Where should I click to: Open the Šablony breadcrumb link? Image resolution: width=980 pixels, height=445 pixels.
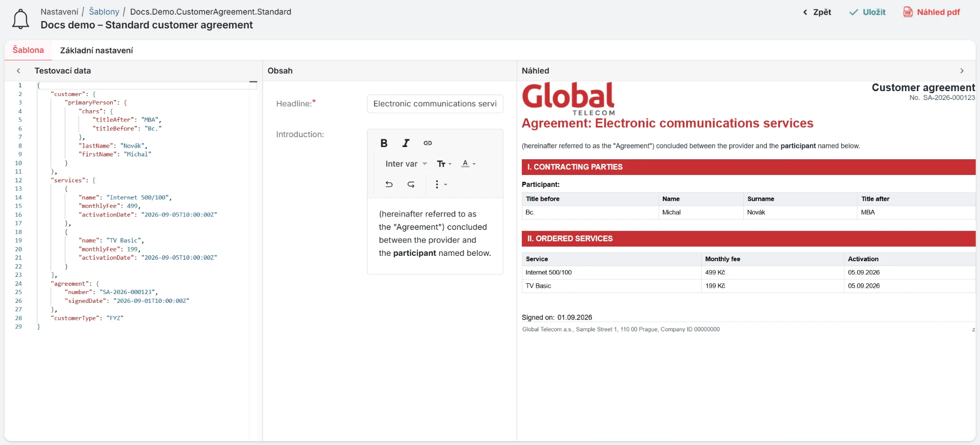tap(104, 12)
